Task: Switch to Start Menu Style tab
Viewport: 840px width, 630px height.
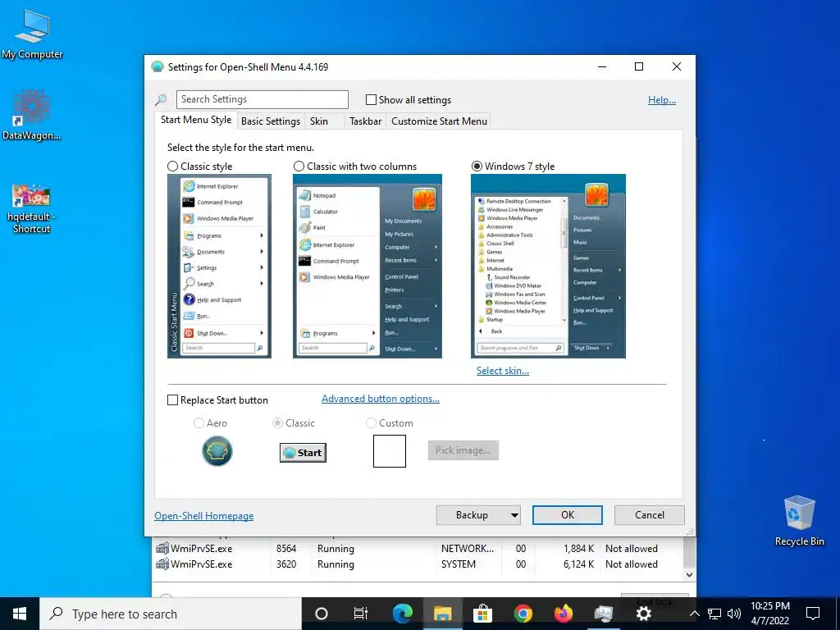Action: [196, 120]
